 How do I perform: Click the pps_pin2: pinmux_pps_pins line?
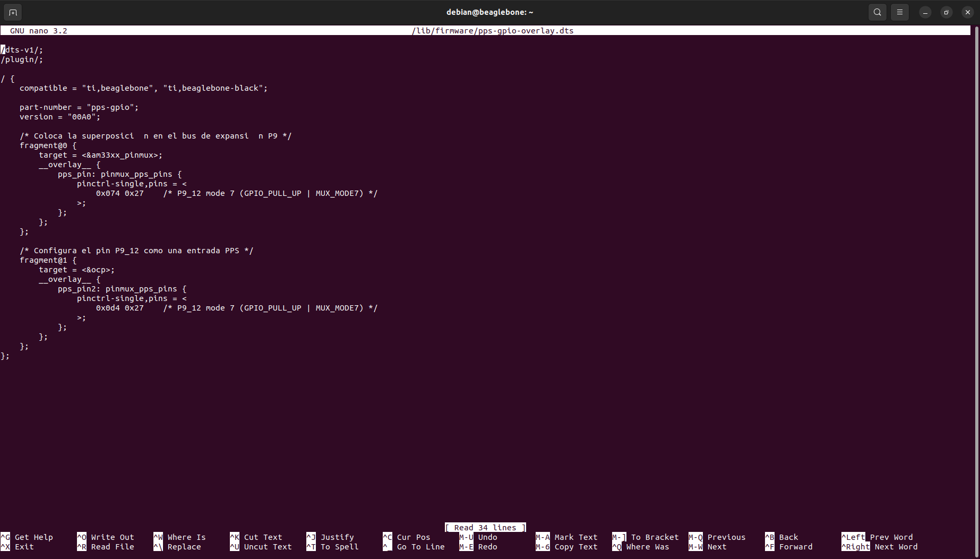click(x=122, y=289)
